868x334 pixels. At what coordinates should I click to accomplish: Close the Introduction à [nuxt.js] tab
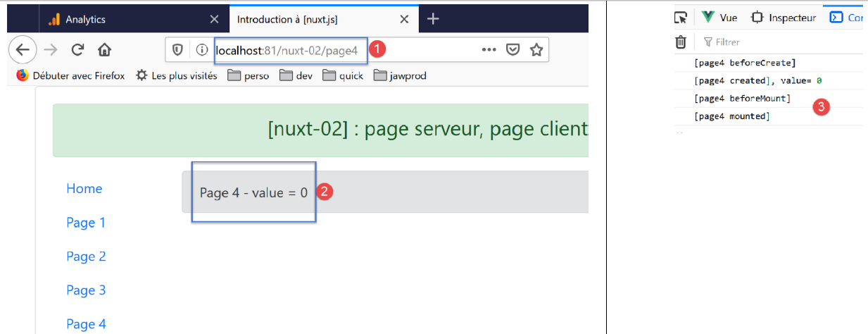pyautogui.click(x=404, y=19)
